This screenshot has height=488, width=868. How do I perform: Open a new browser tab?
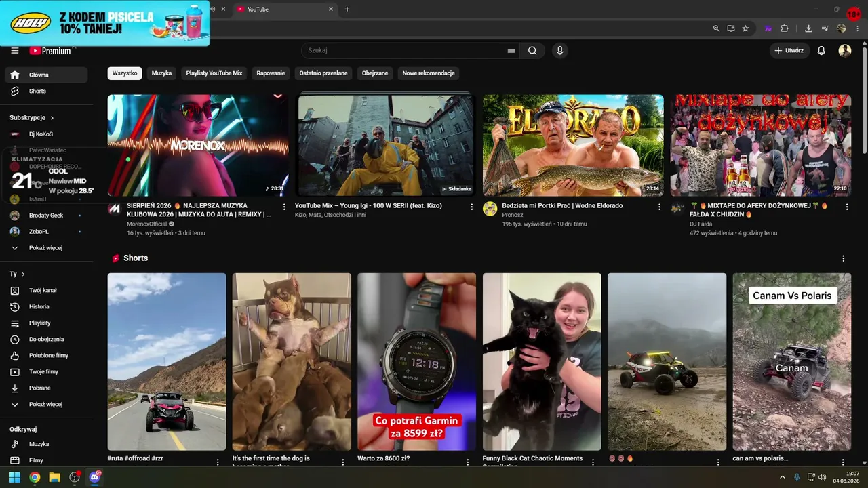coord(347,9)
